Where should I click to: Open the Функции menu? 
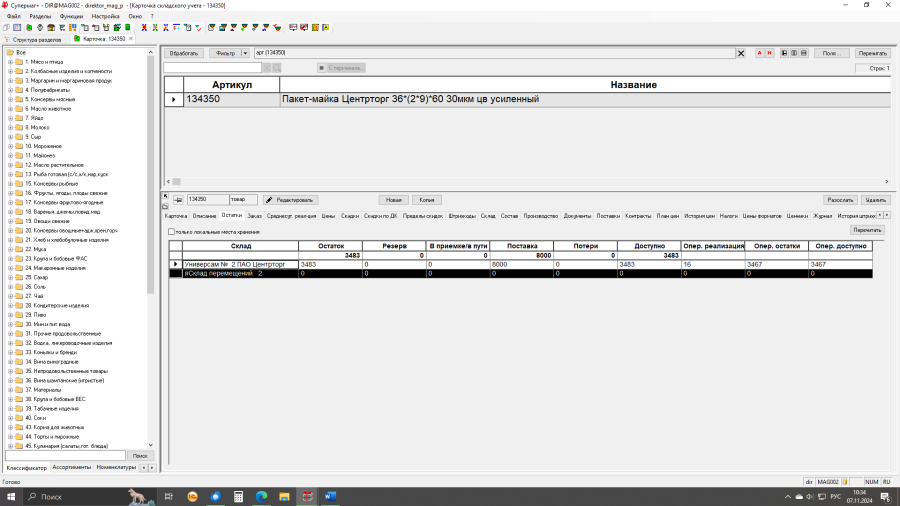click(71, 17)
